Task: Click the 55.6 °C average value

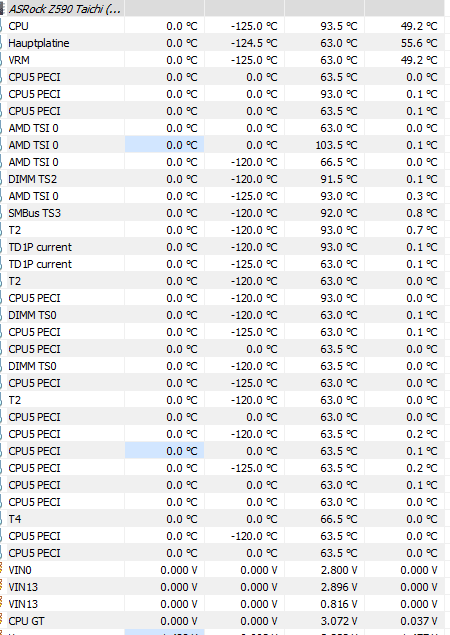Action: [x=419, y=43]
